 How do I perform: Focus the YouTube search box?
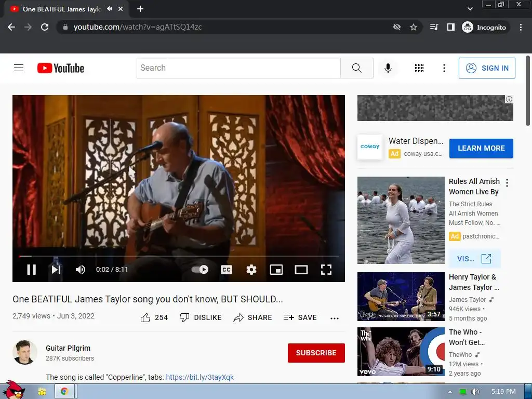click(238, 68)
